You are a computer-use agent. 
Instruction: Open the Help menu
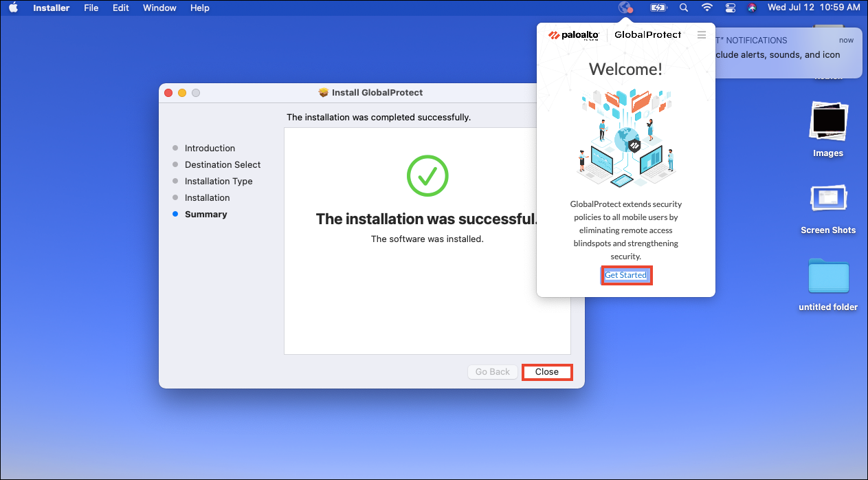click(200, 8)
